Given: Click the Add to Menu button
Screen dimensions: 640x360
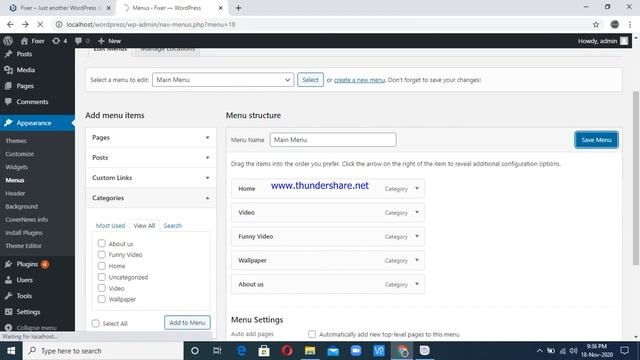Looking at the screenshot, I should [187, 322].
